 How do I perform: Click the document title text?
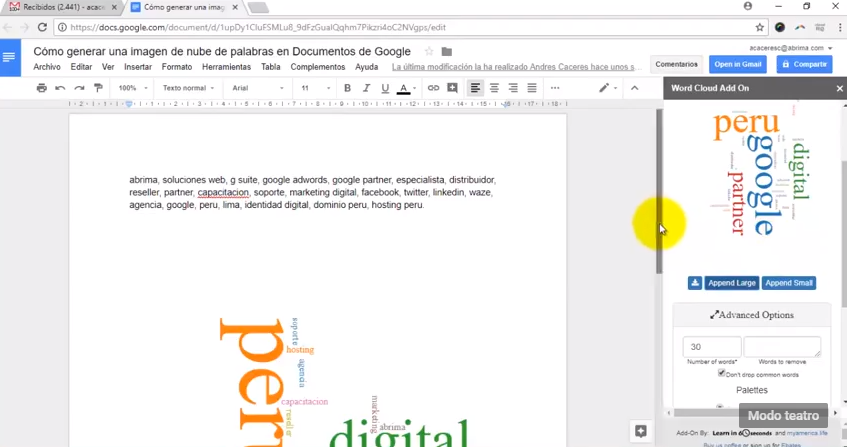coord(221,51)
